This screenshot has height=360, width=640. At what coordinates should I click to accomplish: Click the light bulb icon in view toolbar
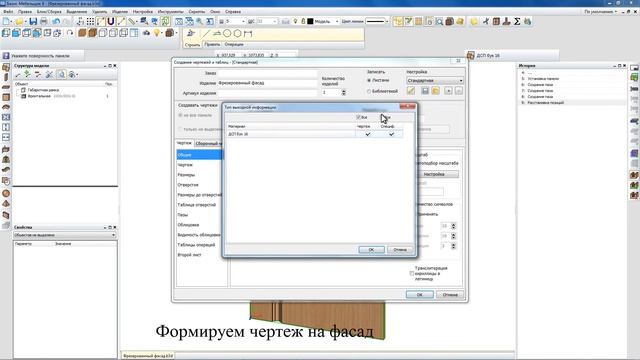tap(157, 33)
